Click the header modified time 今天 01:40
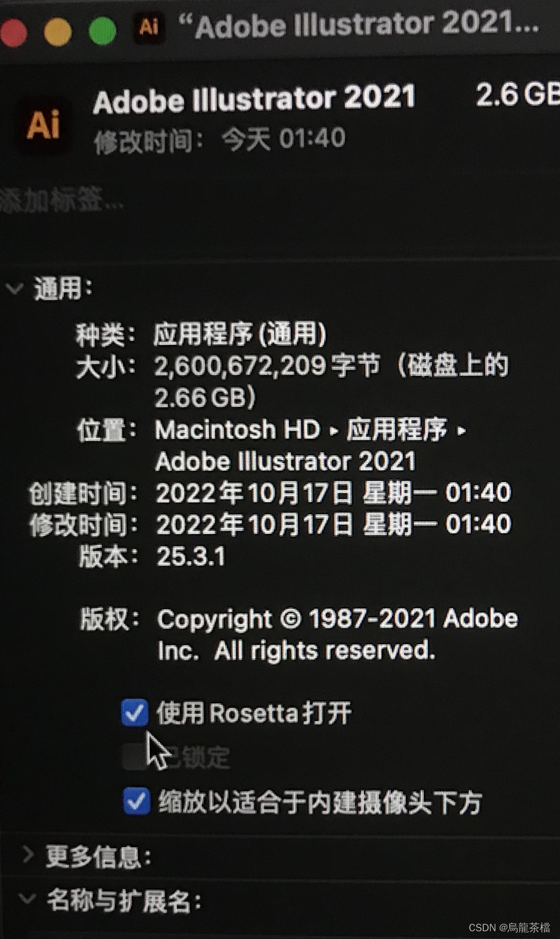This screenshot has height=939, width=560. pyautogui.click(x=284, y=138)
